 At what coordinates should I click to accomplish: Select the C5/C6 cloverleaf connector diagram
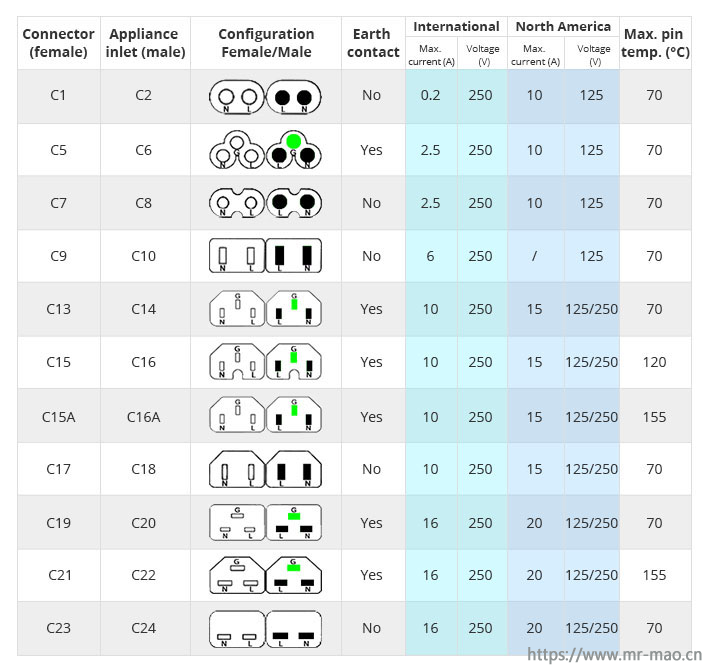(265, 150)
